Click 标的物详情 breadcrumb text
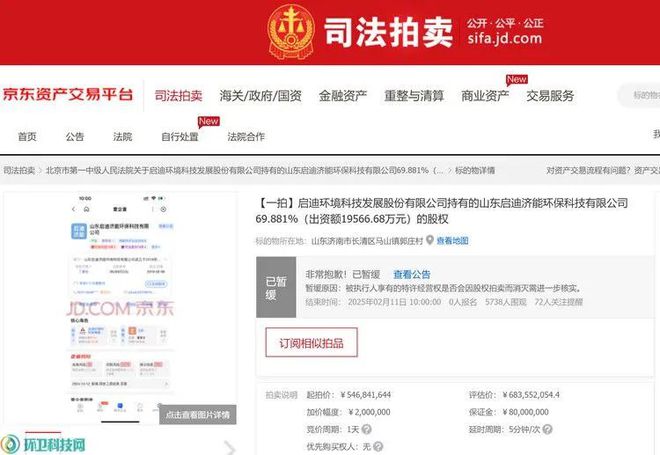 coord(475,170)
